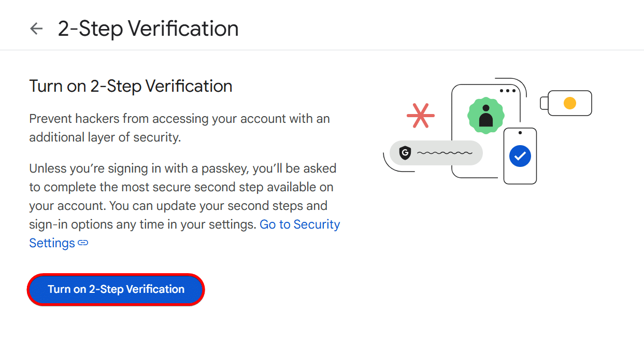Viewport: 644px width, 339px height.
Task: Open the Go to Security Settings link
Action: (x=299, y=224)
